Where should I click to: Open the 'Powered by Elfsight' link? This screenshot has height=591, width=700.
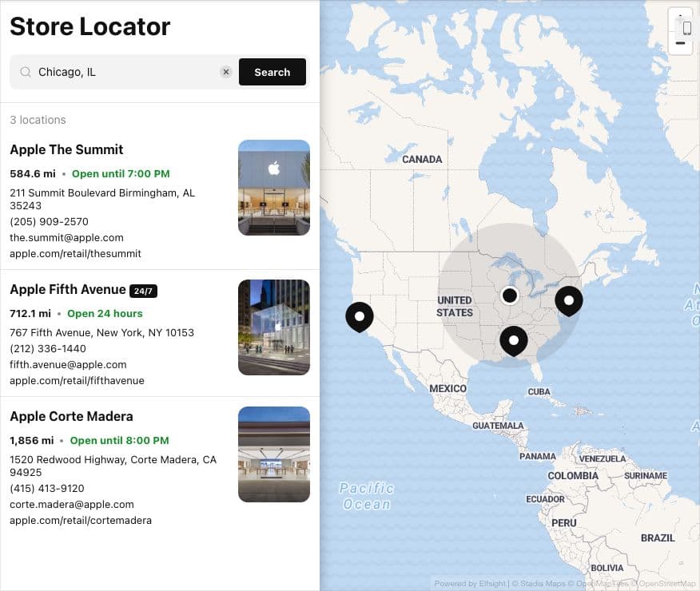coord(470,584)
